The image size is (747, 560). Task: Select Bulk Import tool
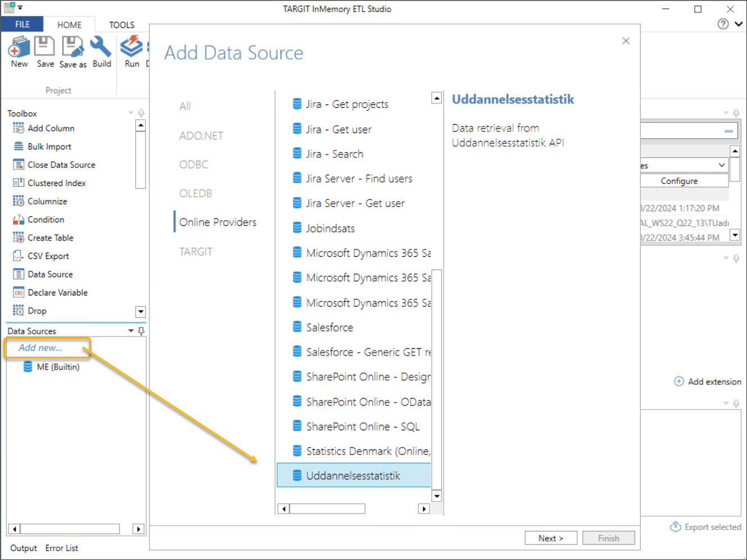[x=49, y=147]
